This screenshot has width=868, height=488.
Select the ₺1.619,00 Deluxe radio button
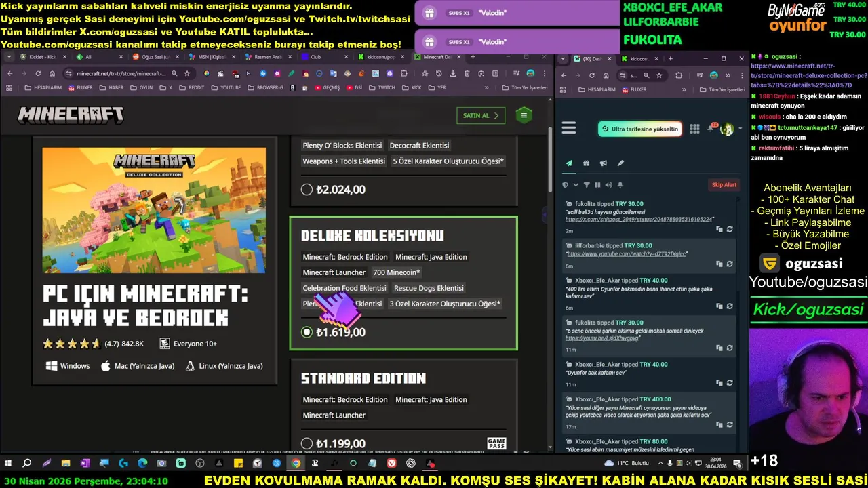tap(307, 332)
